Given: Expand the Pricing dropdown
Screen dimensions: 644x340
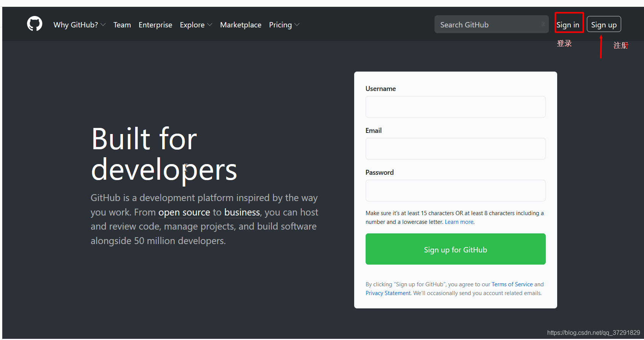Looking at the screenshot, I should [284, 25].
